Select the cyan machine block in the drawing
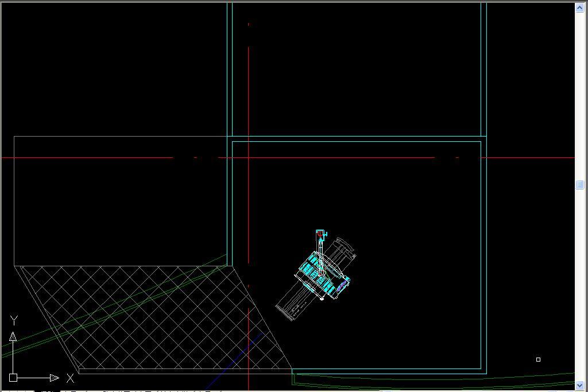The width and height of the screenshot is (588, 392). [311, 267]
